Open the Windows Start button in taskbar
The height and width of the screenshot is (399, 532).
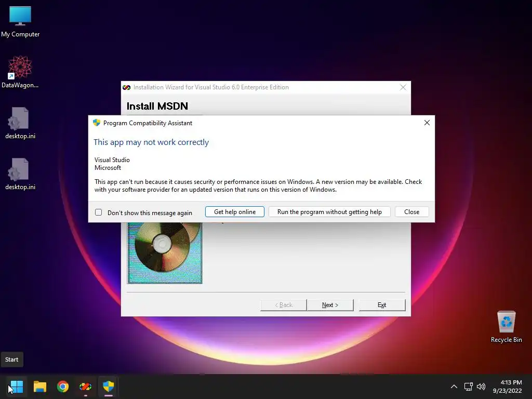[x=16, y=387]
